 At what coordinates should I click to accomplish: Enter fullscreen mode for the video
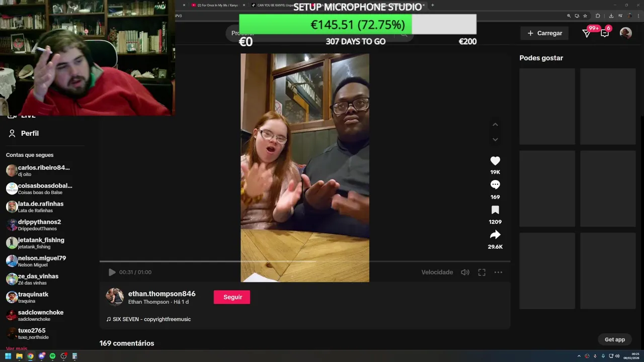click(x=481, y=272)
